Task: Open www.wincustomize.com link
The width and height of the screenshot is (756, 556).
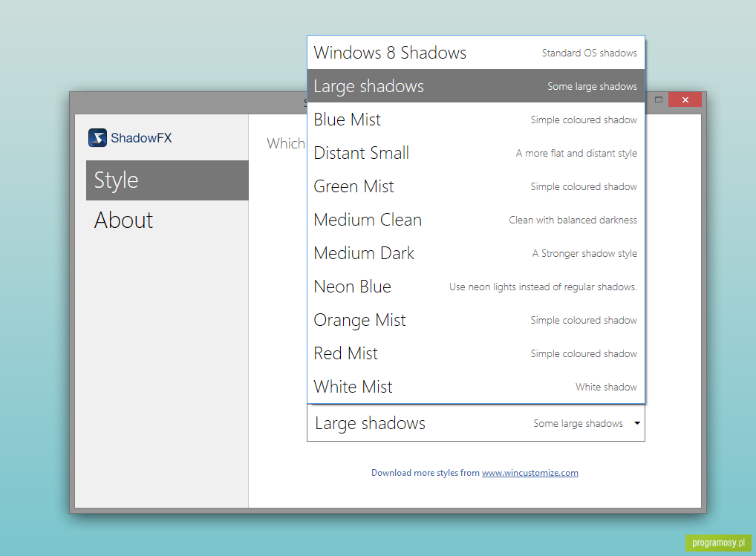Action: (530, 473)
